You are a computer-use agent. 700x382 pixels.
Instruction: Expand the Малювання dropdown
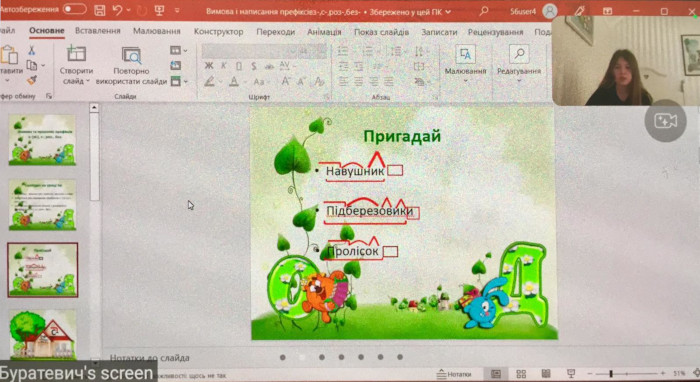tap(465, 65)
